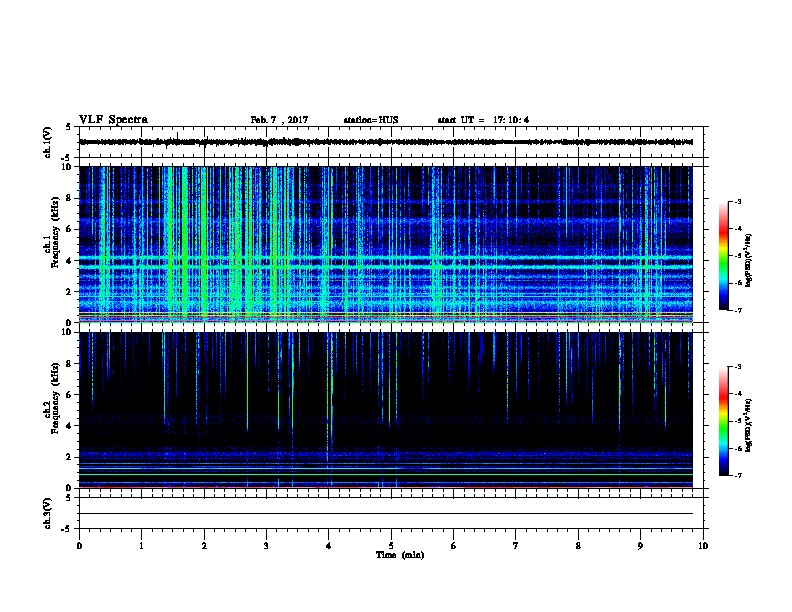Viewport: 792px width, 612px height.
Task: Click the "-7" label on ch.1 color bar
Action: [x=737, y=310]
